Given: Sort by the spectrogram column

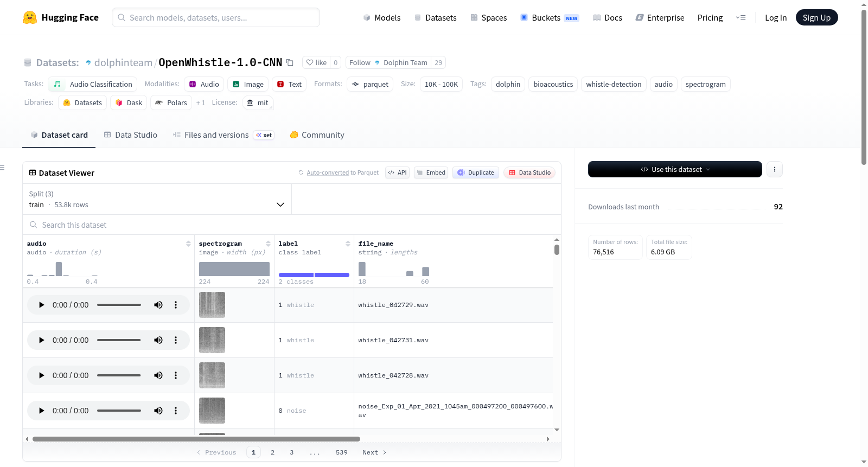Looking at the screenshot, I should pyautogui.click(x=268, y=244).
